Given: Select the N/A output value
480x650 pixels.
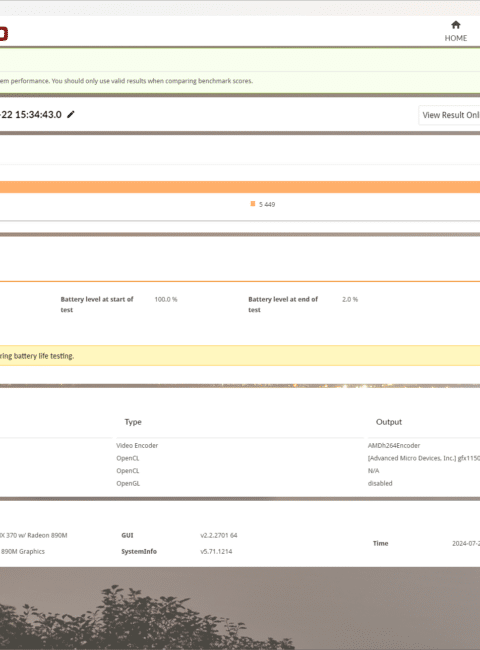Looking at the screenshot, I should pyautogui.click(x=373, y=471).
